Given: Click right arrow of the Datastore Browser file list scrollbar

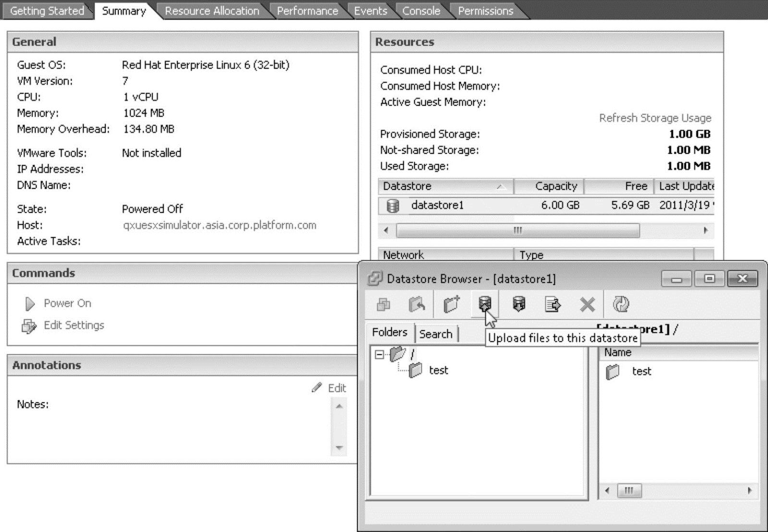Looking at the screenshot, I should (x=750, y=491).
